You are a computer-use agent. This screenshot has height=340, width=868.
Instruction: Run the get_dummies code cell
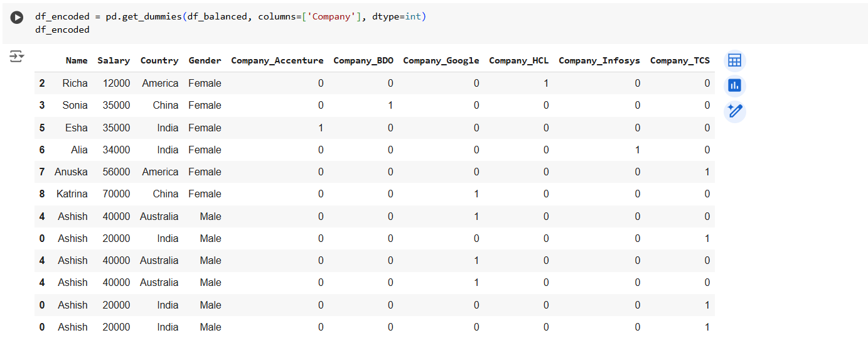(x=17, y=18)
